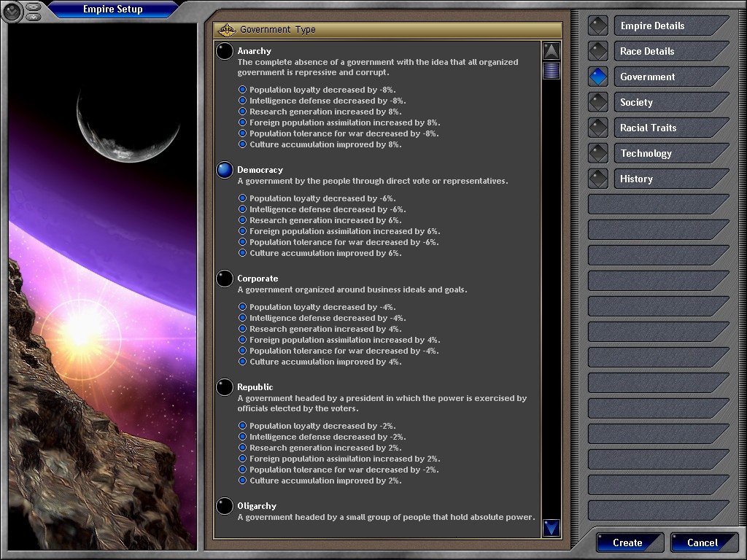Pick the Oligarchy government radio button
The height and width of the screenshot is (560, 747).
(x=225, y=506)
